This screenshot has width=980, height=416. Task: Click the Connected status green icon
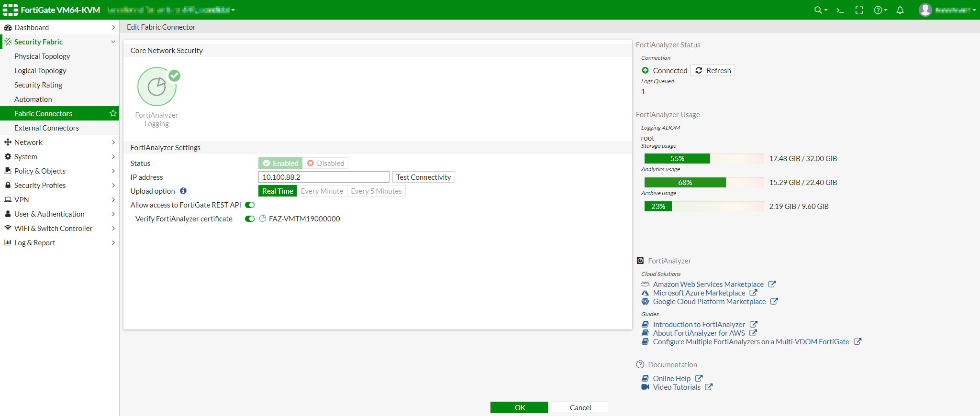(645, 70)
